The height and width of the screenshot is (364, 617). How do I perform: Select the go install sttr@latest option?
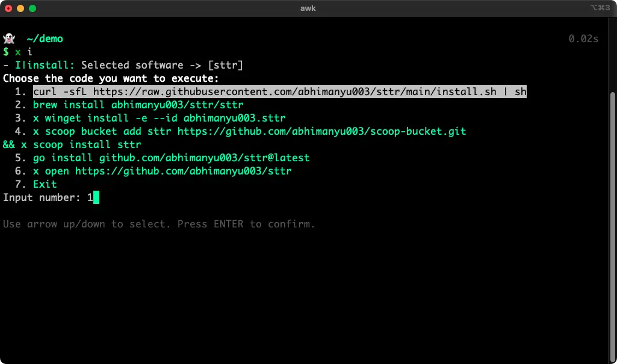pyautogui.click(x=171, y=158)
